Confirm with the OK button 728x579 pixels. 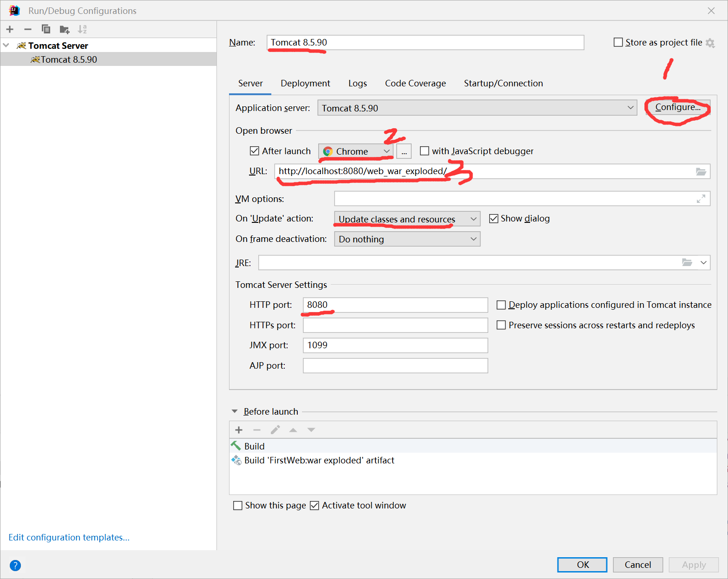(582, 565)
